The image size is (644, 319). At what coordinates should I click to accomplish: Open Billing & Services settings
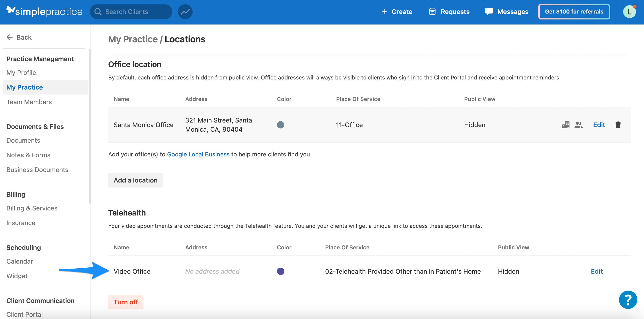pyautogui.click(x=32, y=208)
